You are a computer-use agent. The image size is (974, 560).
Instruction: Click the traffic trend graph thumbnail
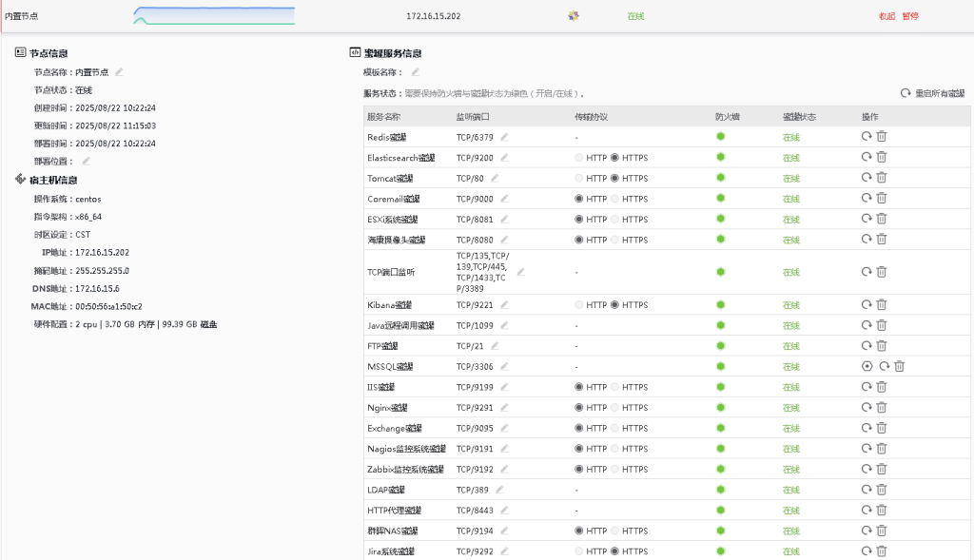[214, 15]
